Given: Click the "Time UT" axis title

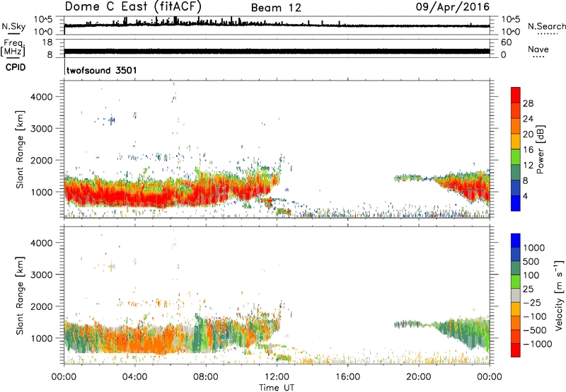Looking at the screenshot, I should point(277,388).
